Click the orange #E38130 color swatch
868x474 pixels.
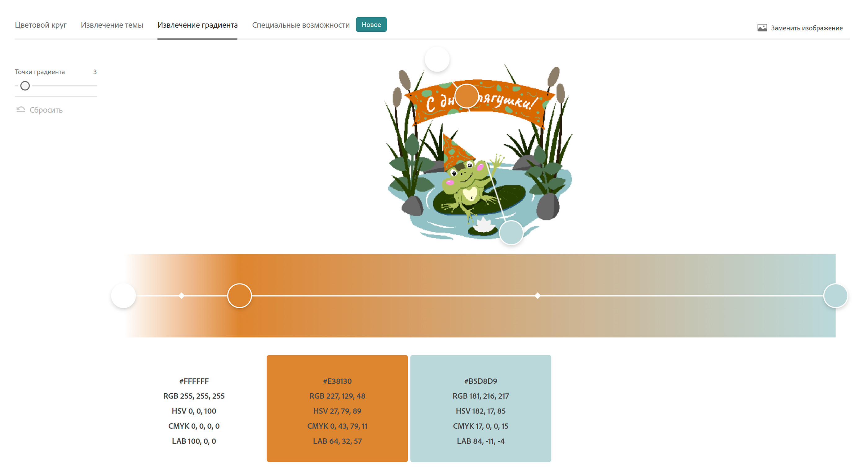click(x=337, y=408)
